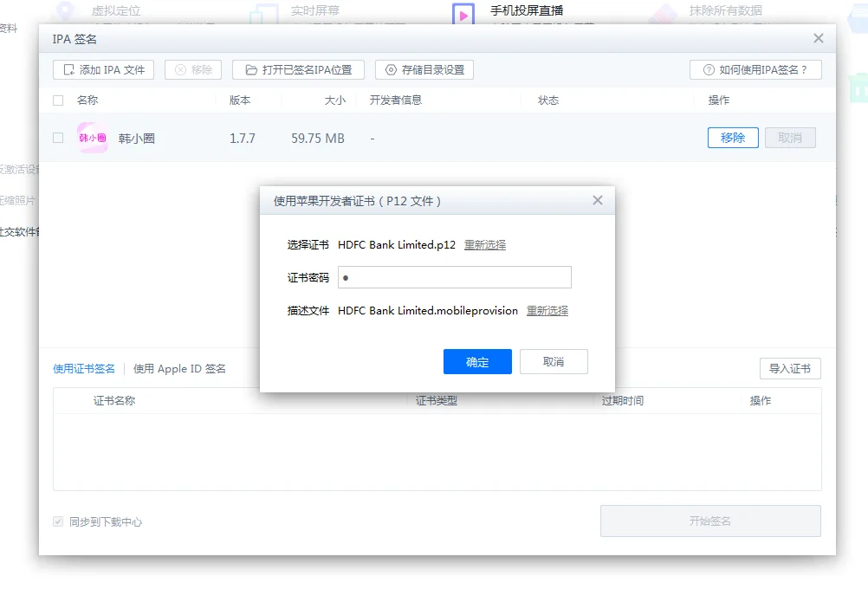Toggle 同步到下载中心 checkbox
The image size is (868, 589).
[57, 521]
